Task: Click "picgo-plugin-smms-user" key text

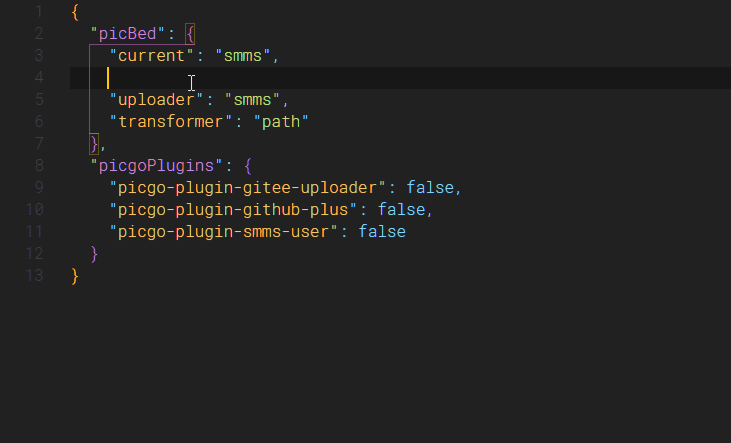Action: (x=223, y=231)
